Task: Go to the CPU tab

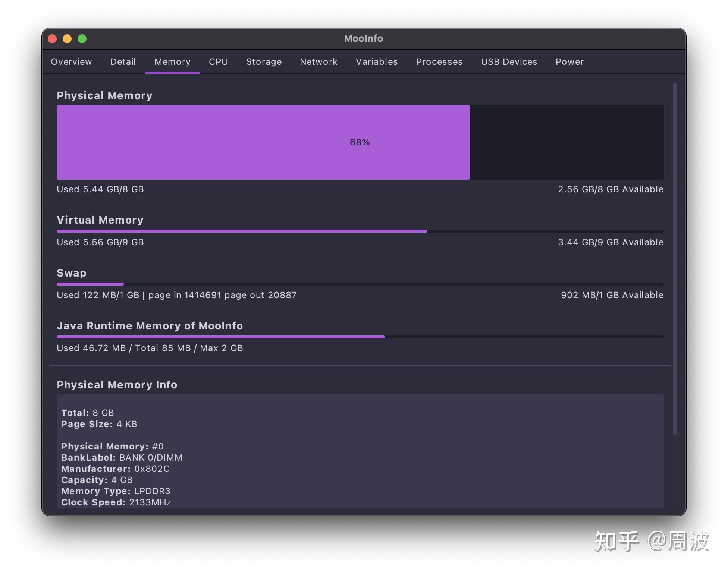Action: 218,62
